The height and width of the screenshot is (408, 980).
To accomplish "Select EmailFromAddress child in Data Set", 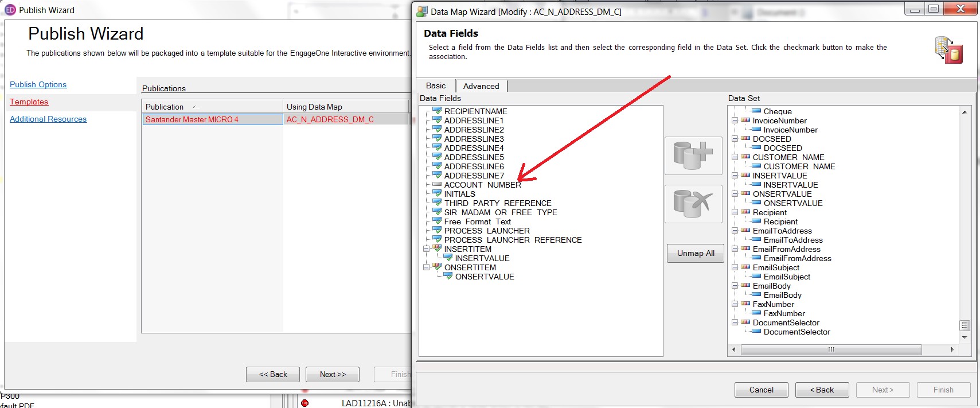I will coord(797,258).
